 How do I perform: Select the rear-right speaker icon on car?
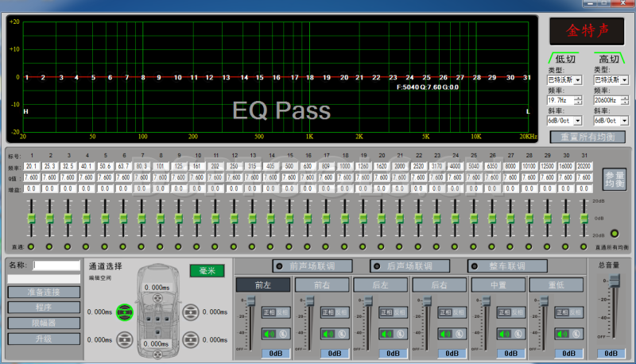pyautogui.click(x=190, y=340)
